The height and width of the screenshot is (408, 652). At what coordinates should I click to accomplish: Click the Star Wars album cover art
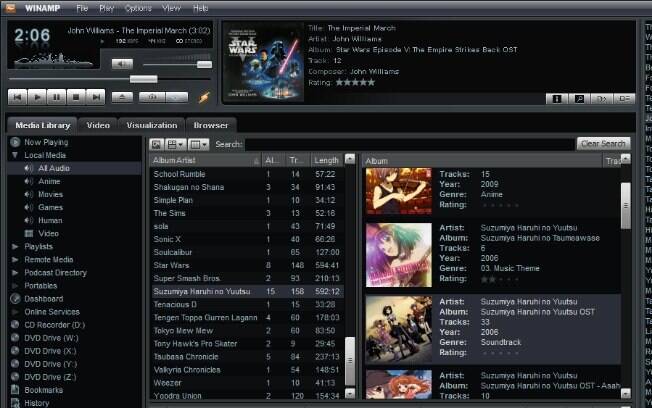point(264,62)
